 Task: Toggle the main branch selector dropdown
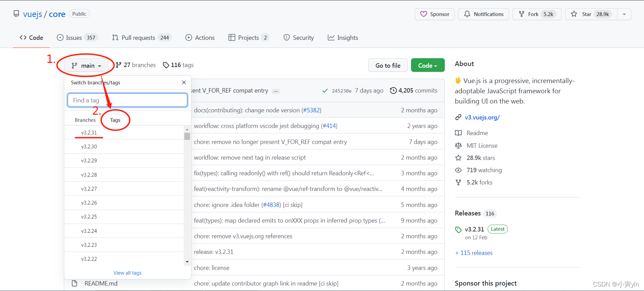tap(86, 66)
